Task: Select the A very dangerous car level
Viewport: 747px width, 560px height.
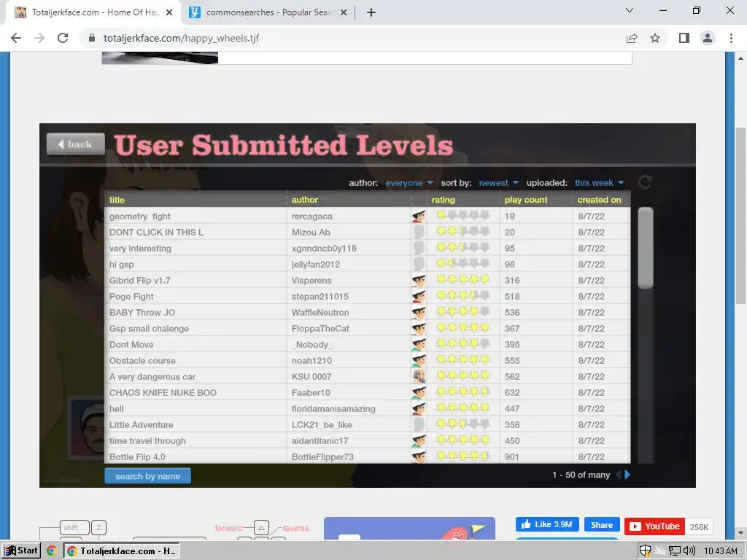Action: coord(368,377)
